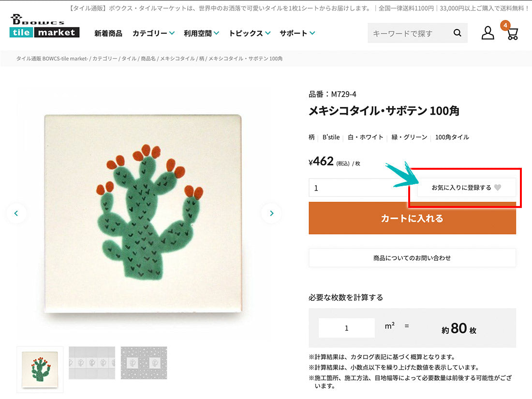Open the 新着商品 menu item
The width and height of the screenshot is (532, 399).
pos(108,33)
